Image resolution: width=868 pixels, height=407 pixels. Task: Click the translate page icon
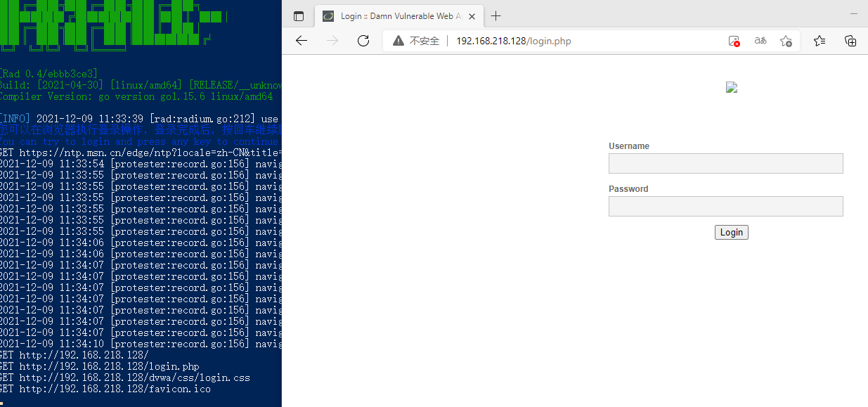(x=760, y=41)
